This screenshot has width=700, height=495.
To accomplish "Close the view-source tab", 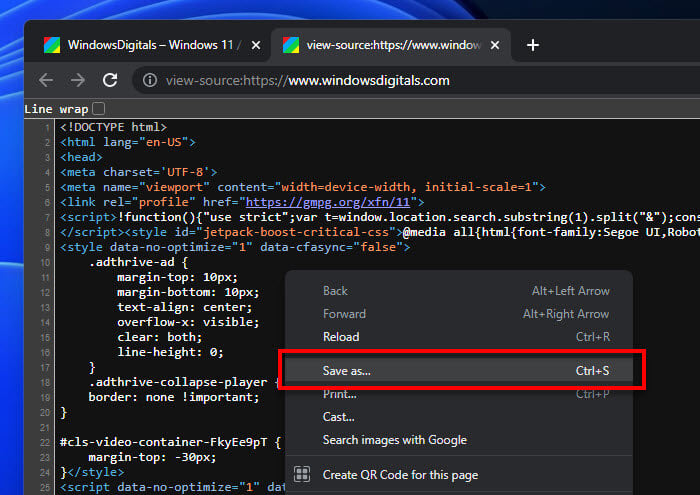I will pyautogui.click(x=495, y=46).
